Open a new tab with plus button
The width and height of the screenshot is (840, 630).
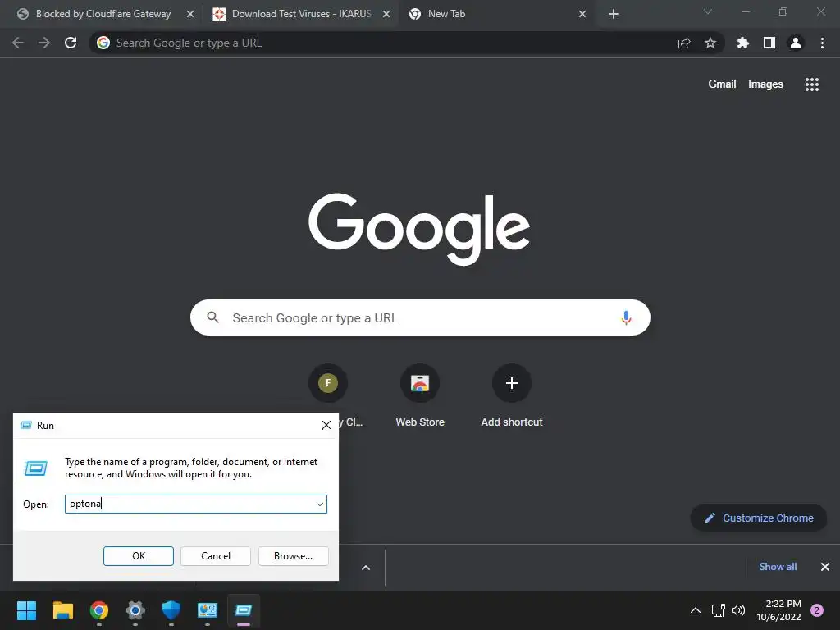tap(614, 14)
